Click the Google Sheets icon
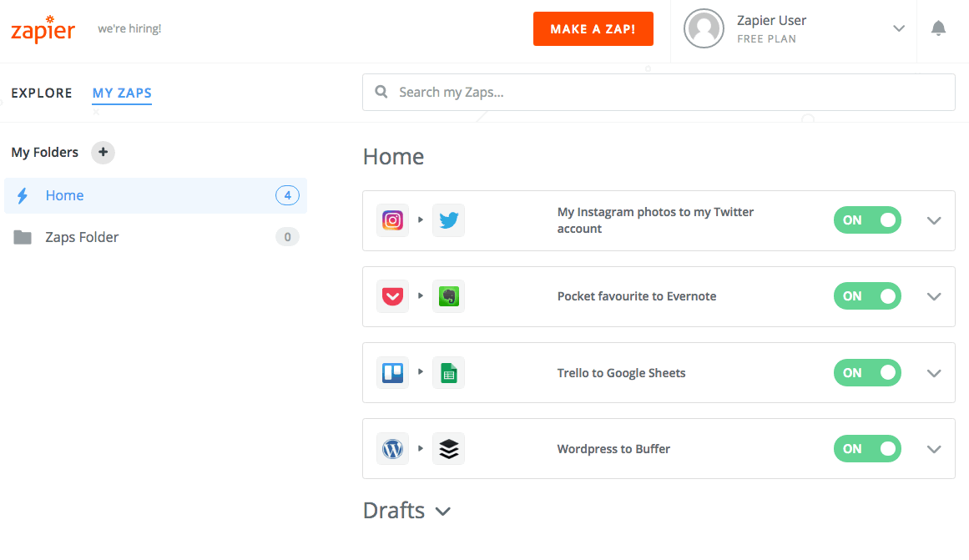Image resolution: width=969 pixels, height=560 pixels. pyautogui.click(x=449, y=373)
